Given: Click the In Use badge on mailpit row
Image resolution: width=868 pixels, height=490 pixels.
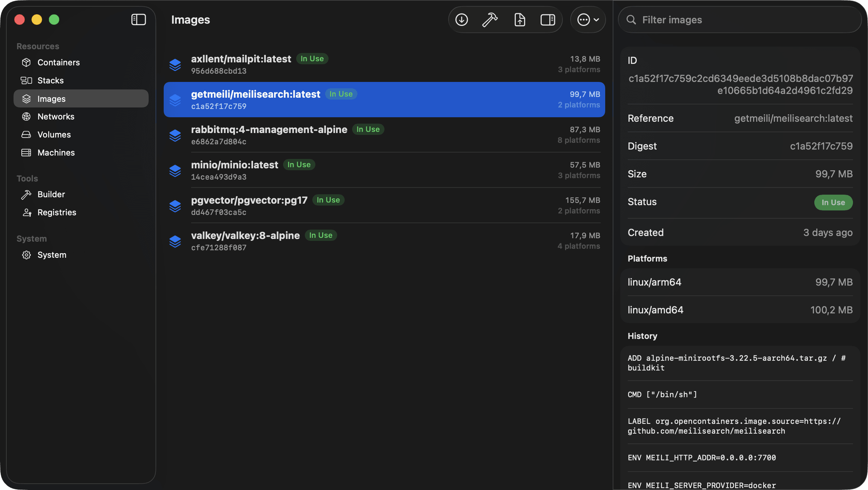Looking at the screenshot, I should pos(312,59).
